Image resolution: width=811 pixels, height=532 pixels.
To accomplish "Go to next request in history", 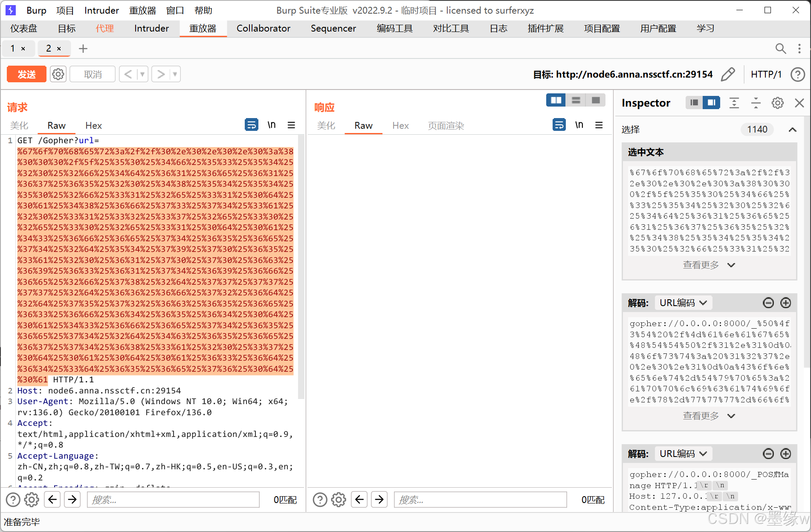I will tap(161, 74).
